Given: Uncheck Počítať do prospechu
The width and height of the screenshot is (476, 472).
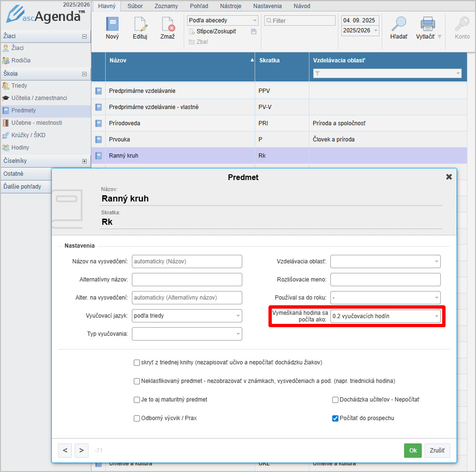Looking at the screenshot, I should pyautogui.click(x=335, y=418).
